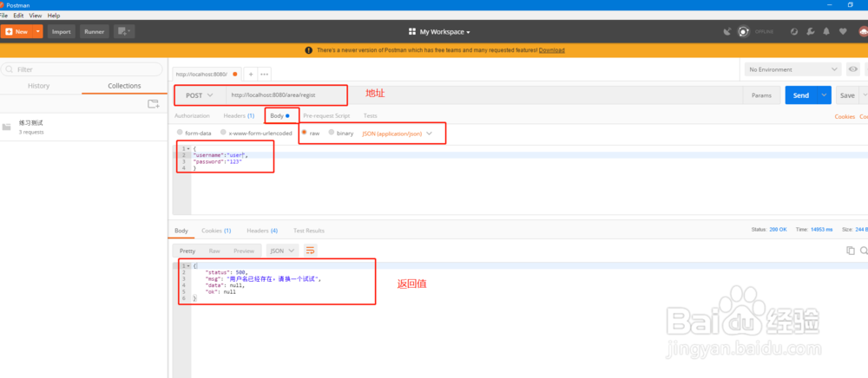Open the Send button dropdown arrow
The image size is (868, 378).
(x=825, y=95)
